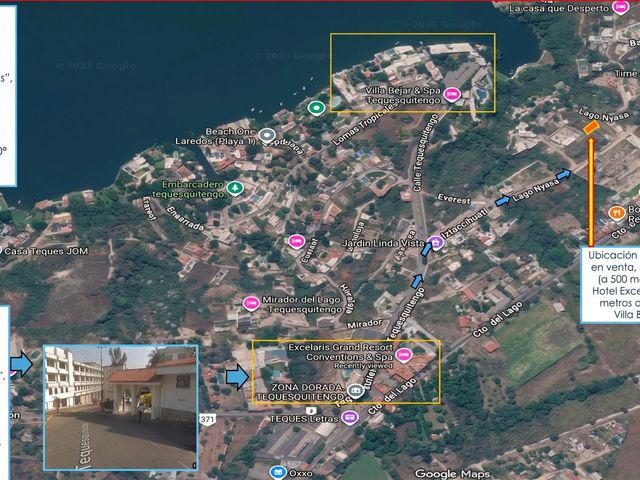Screen dimensions: 640x480
Task: Click the "Recently viewed" text under Excelaris
Action: pos(363,366)
